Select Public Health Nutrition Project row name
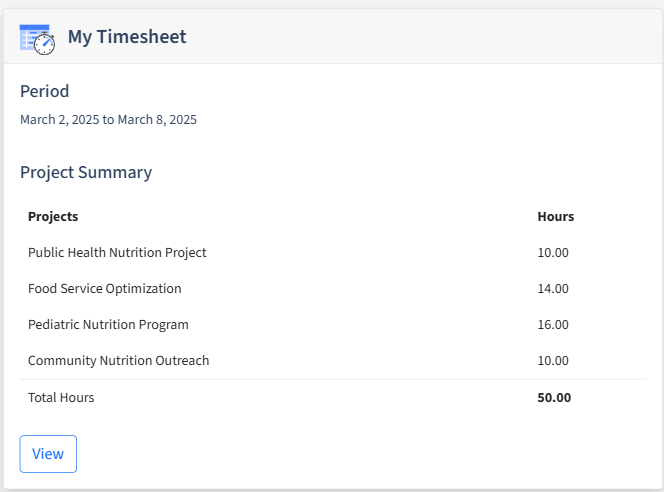 [x=117, y=253]
